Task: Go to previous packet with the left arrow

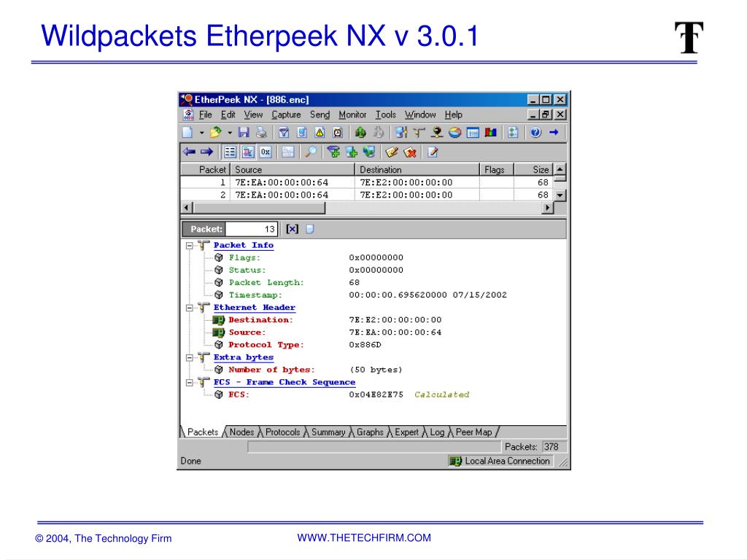Action: tap(189, 152)
